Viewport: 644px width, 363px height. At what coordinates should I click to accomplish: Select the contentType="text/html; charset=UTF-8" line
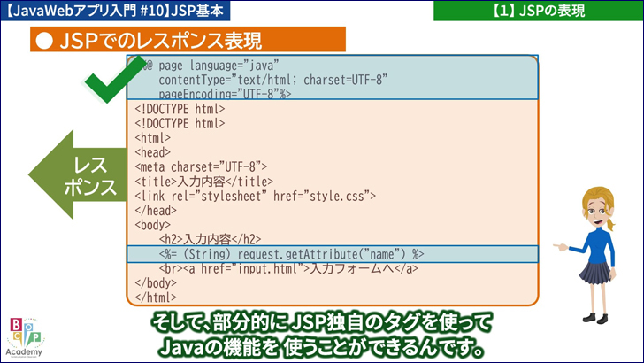click(x=272, y=80)
